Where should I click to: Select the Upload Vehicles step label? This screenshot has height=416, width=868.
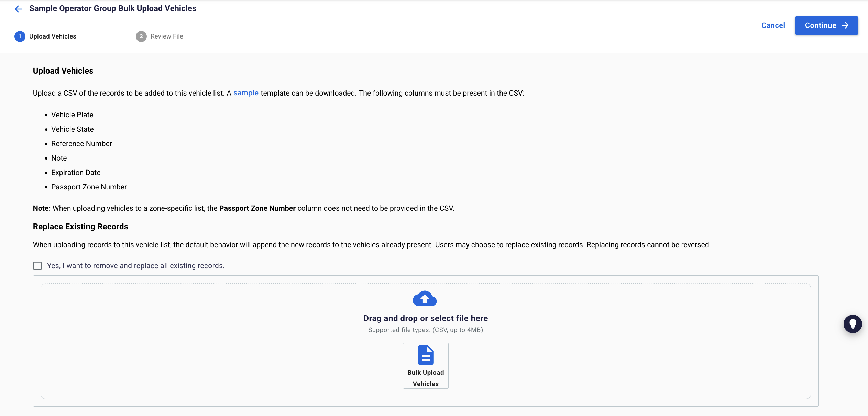pos(53,36)
